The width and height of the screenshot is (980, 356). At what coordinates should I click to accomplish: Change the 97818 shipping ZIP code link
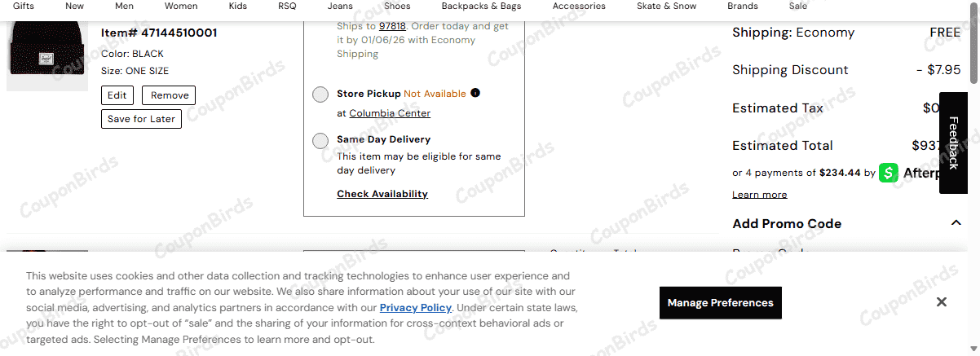click(x=392, y=26)
